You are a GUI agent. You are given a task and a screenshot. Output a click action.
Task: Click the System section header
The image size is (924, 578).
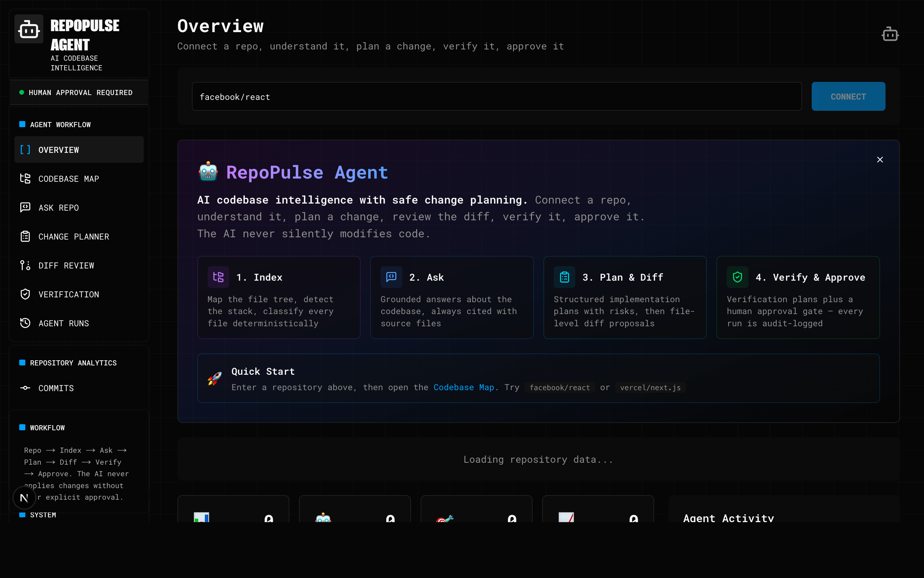pos(43,515)
